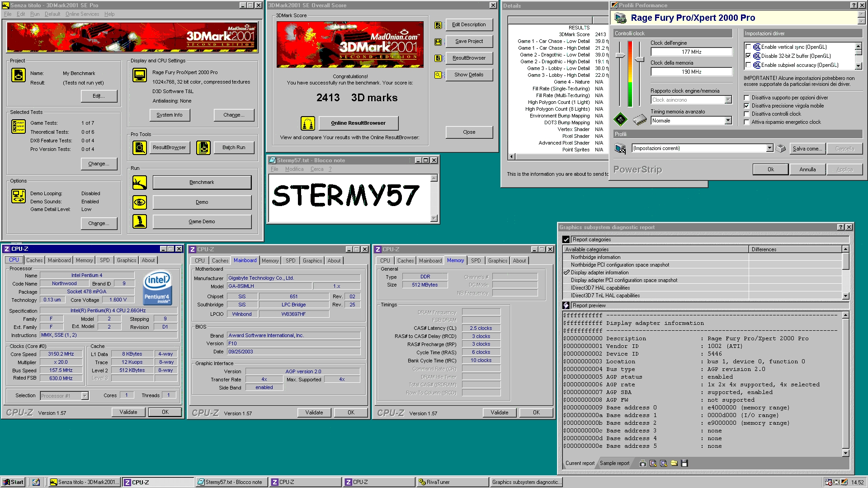Click the Show Details magnifier icon
Viewport: 868px width, 488px height.
(438, 75)
